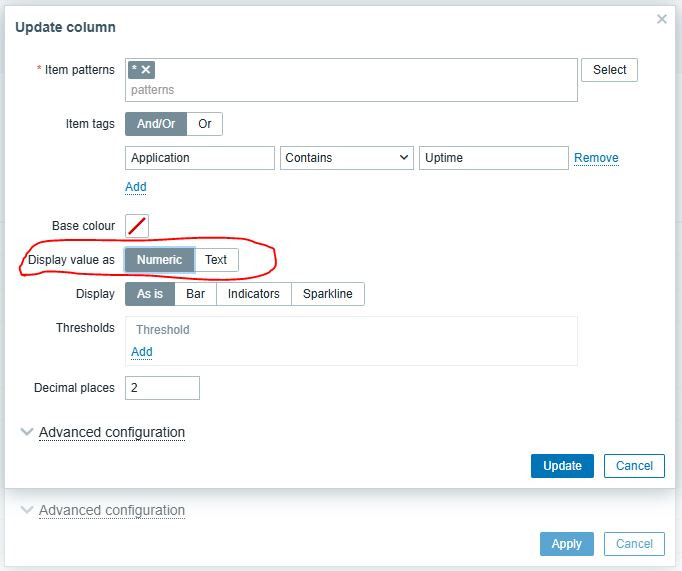
Task: Choose the Sparkline display option
Action: tap(328, 294)
